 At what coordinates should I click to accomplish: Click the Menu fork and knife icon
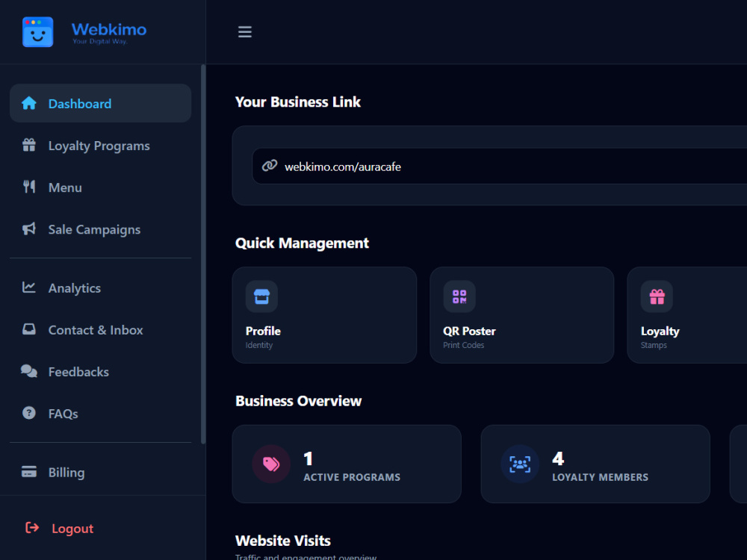pos(29,187)
